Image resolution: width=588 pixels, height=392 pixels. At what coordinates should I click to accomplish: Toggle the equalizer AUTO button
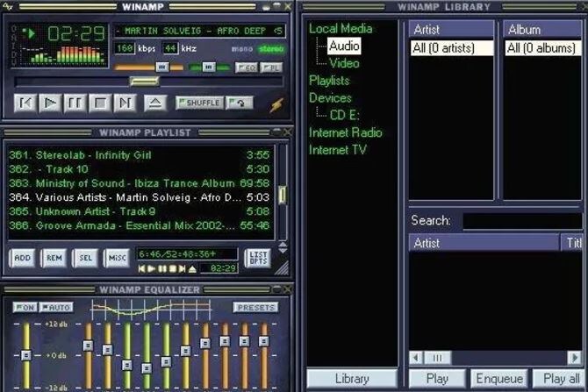(x=56, y=307)
